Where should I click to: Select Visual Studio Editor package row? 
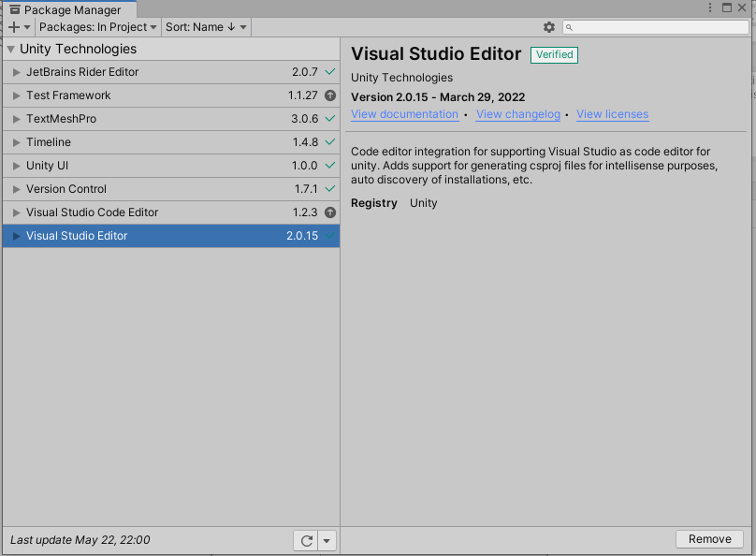point(171,236)
